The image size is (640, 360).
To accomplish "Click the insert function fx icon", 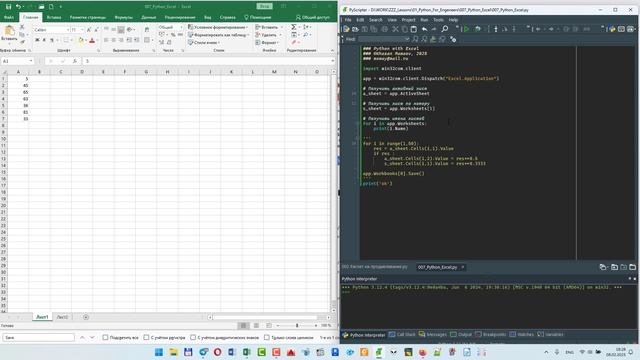I will [x=74, y=61].
